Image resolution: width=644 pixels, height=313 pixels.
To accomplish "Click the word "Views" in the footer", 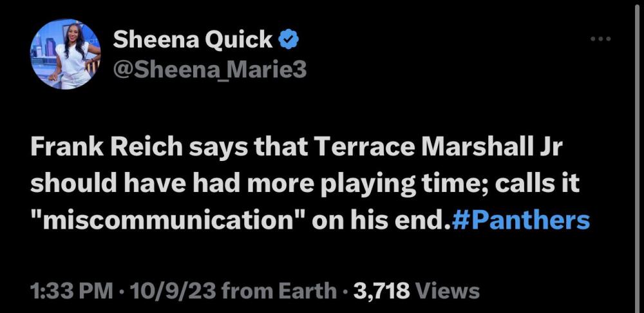I will click(x=448, y=291).
